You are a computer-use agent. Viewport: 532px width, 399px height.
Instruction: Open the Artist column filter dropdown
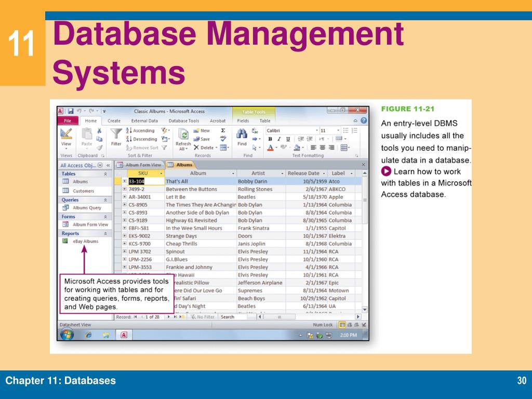(282, 174)
